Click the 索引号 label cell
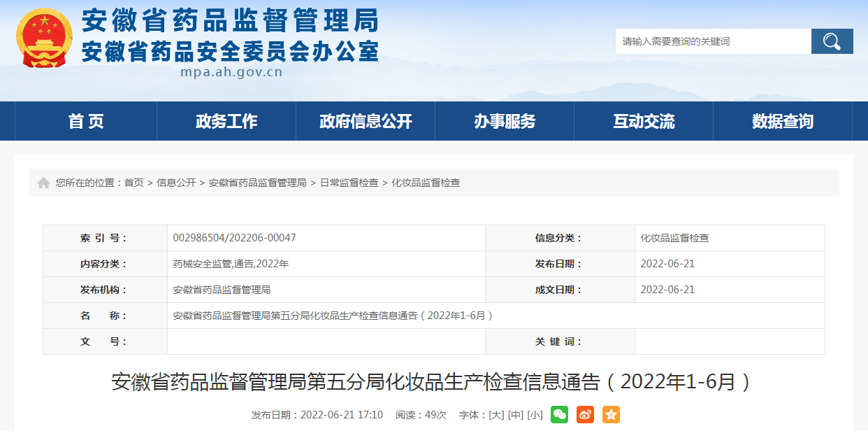 (x=105, y=238)
